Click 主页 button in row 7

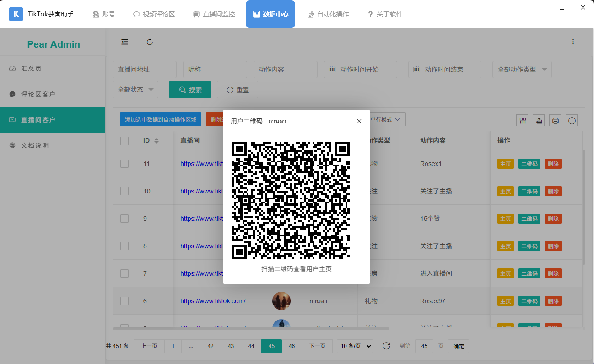[506, 274]
